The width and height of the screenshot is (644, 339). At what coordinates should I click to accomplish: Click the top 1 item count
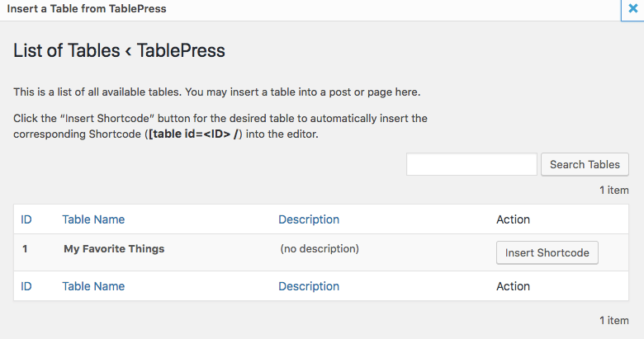coord(614,190)
